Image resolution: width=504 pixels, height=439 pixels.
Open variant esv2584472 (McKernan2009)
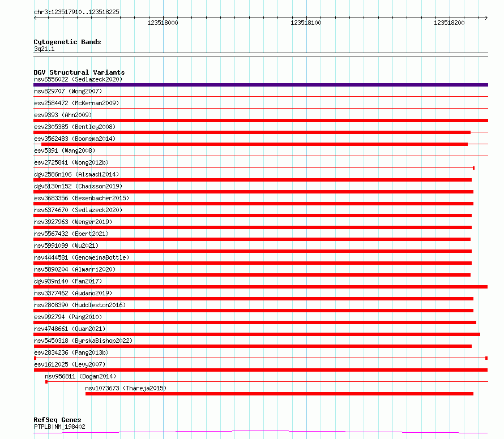click(76, 103)
